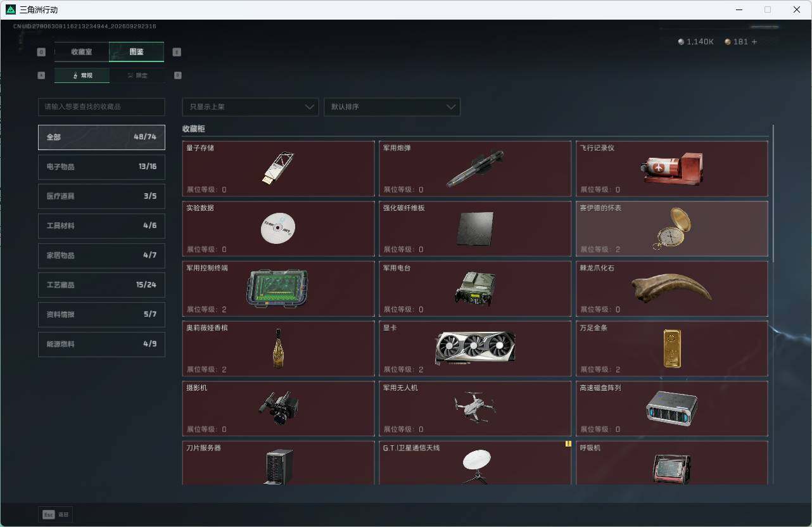The width and height of the screenshot is (812, 527).
Task: Filter by 电子物品 13/16 category
Action: tap(101, 167)
